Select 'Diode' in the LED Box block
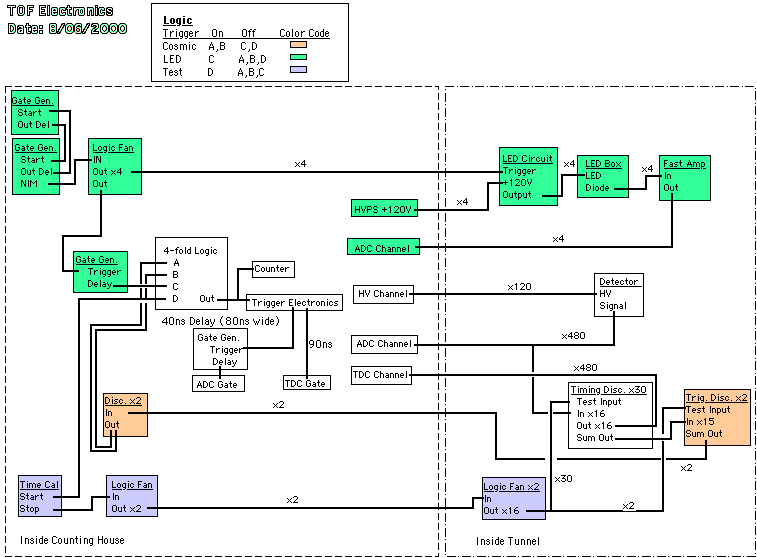This screenshot has width=757, height=558. pos(597,188)
